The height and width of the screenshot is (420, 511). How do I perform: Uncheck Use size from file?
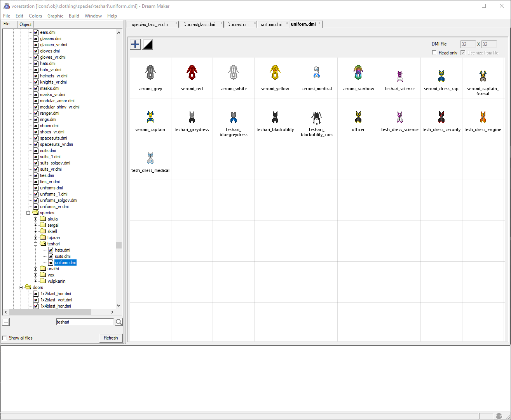point(462,52)
